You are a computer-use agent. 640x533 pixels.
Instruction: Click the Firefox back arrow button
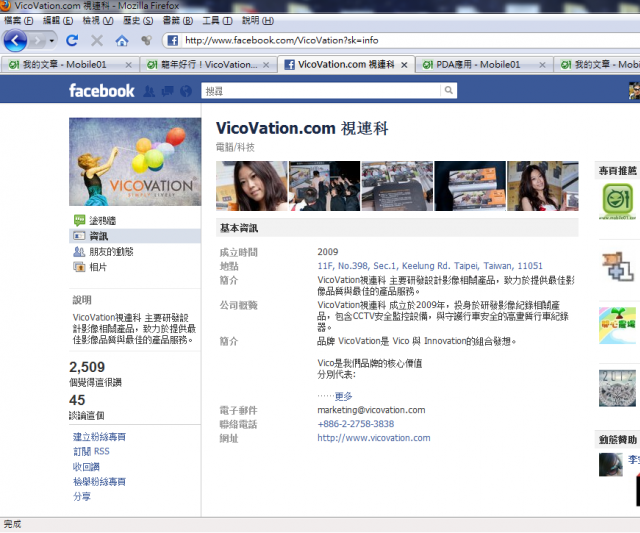tap(15, 40)
